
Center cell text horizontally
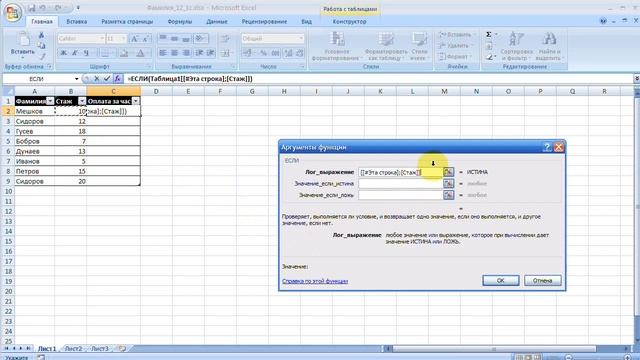pos(174,53)
